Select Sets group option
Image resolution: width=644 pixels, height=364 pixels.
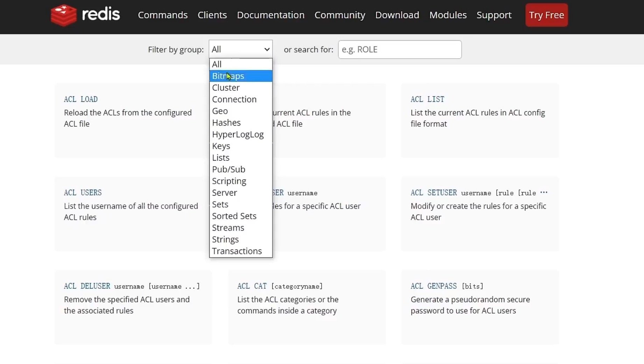(241, 204)
